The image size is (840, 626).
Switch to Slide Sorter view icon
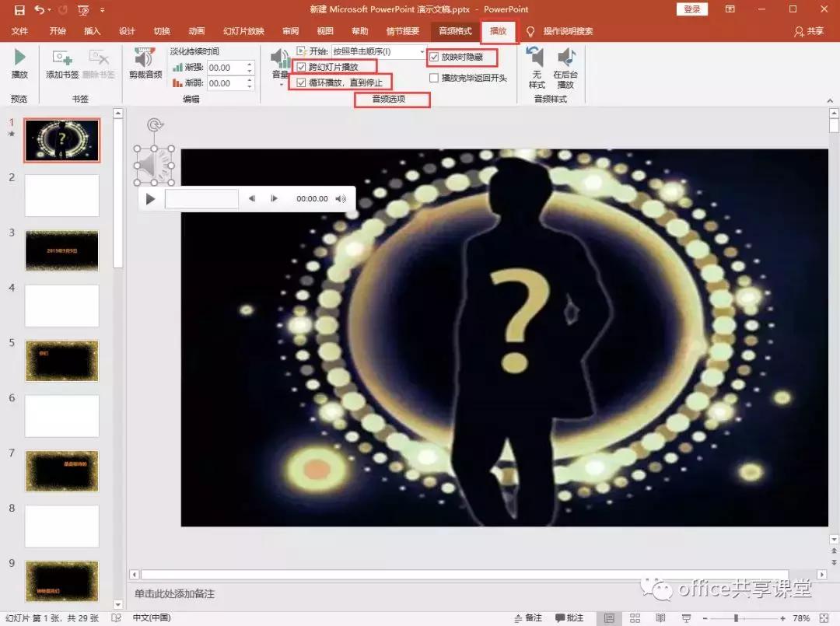tap(635, 618)
